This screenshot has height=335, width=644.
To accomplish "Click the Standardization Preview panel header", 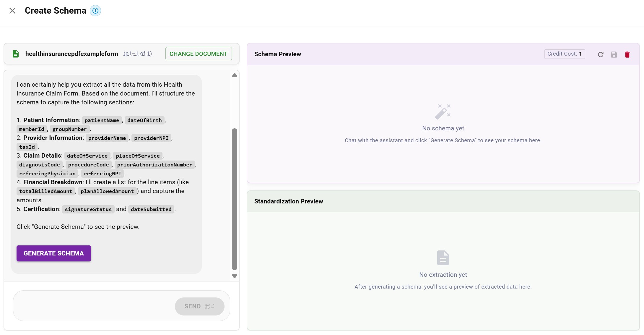I will 288,201.
